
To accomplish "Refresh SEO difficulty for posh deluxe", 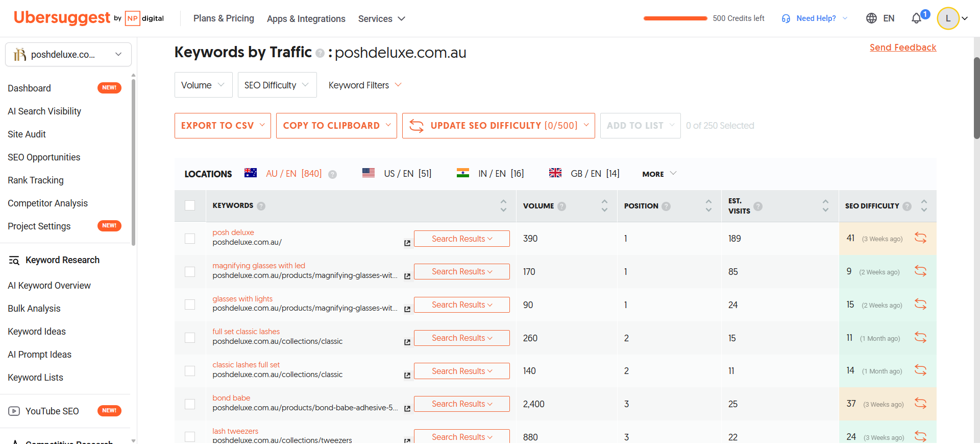I will click(920, 238).
